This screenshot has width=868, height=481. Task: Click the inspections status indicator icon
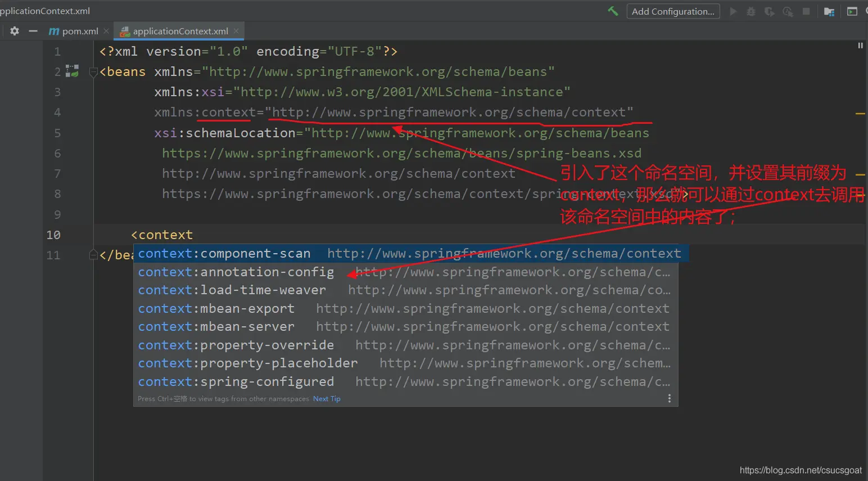(x=860, y=46)
